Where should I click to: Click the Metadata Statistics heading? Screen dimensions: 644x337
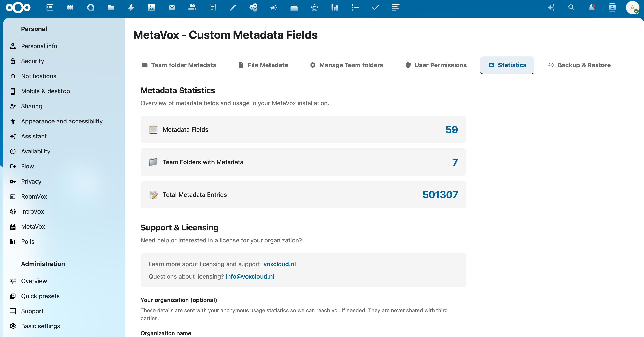coord(178,90)
